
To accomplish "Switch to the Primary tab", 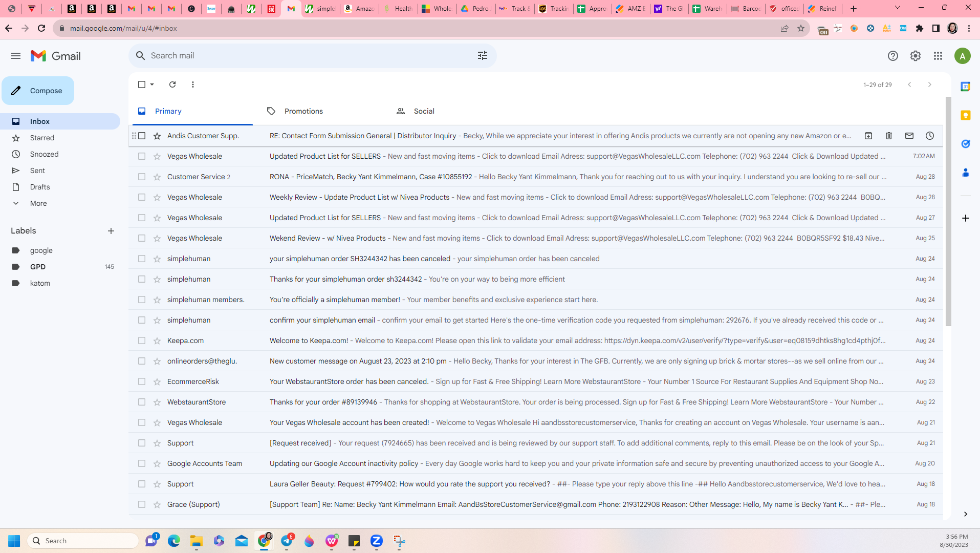I will pos(192,111).
